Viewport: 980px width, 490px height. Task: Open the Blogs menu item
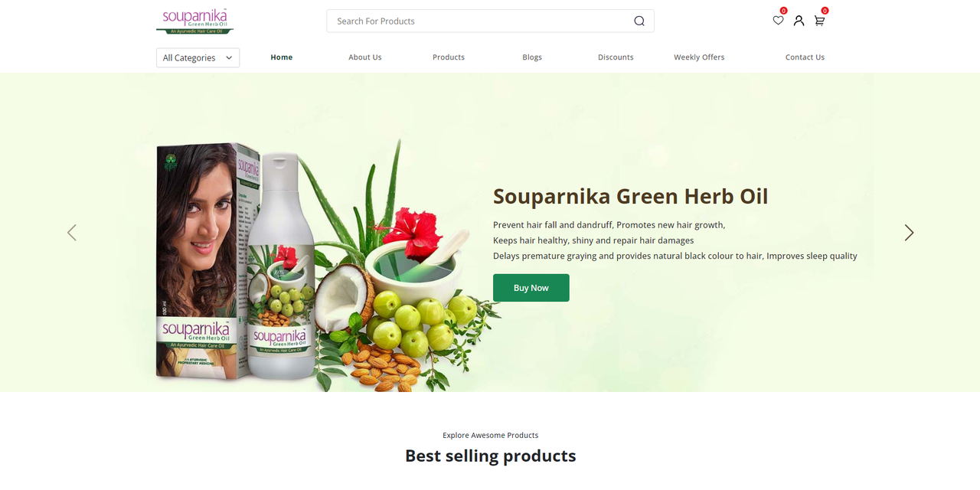532,57
